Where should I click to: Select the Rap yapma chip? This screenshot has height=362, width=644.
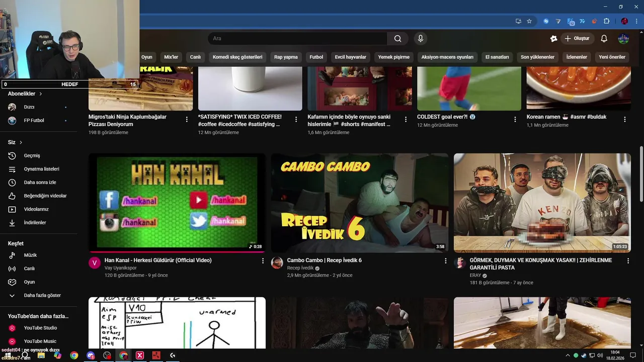286,57
